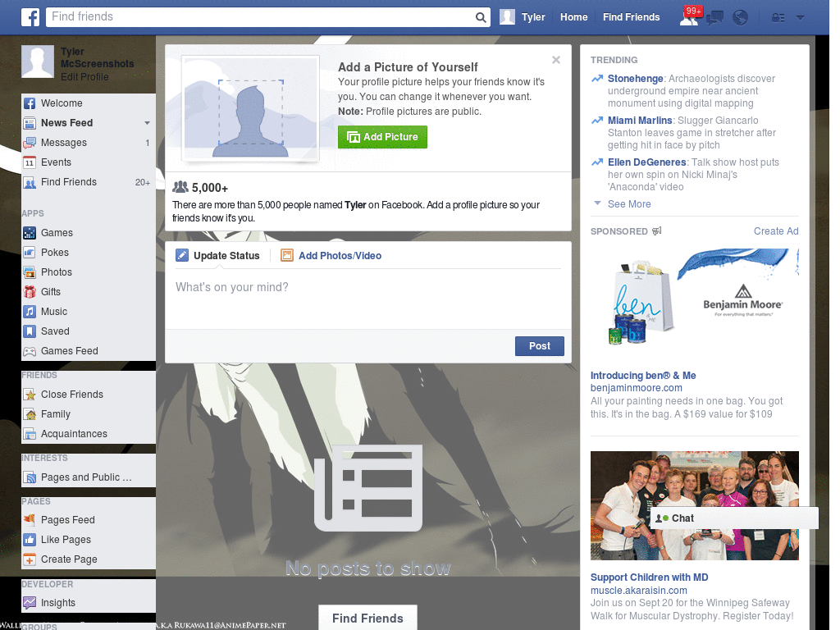
Task: Open the Photos app icon
Action: pos(30,272)
